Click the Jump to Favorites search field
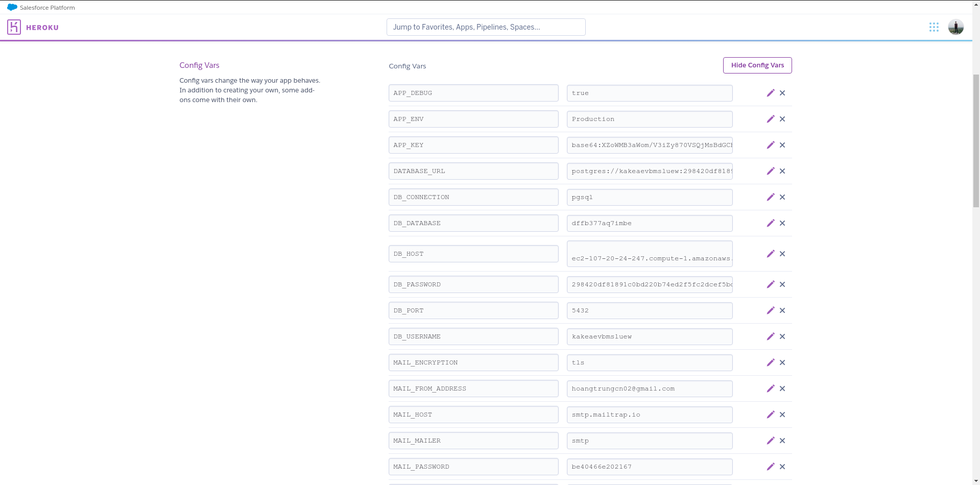 (x=486, y=27)
